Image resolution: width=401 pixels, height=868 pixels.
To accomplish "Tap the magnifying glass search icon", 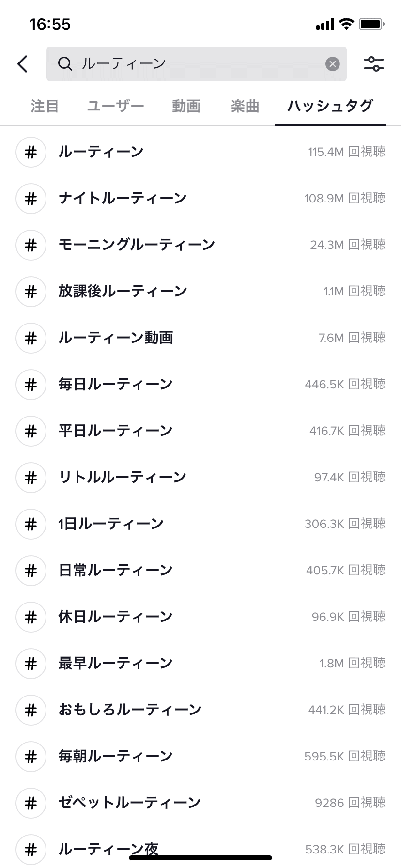I will pyautogui.click(x=65, y=64).
